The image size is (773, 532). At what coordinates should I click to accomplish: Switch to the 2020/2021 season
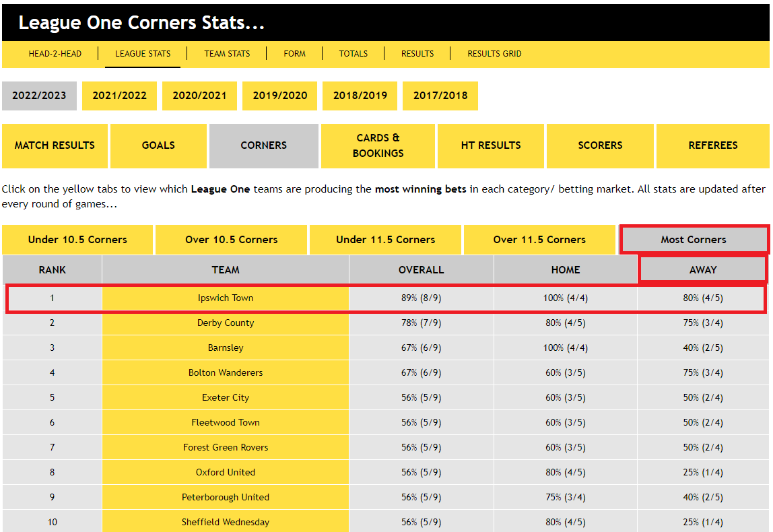point(200,96)
